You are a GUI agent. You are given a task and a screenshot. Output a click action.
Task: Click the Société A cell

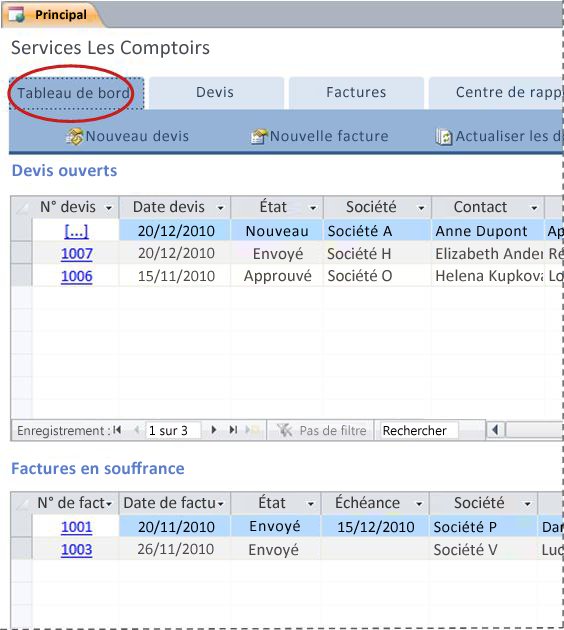377,231
